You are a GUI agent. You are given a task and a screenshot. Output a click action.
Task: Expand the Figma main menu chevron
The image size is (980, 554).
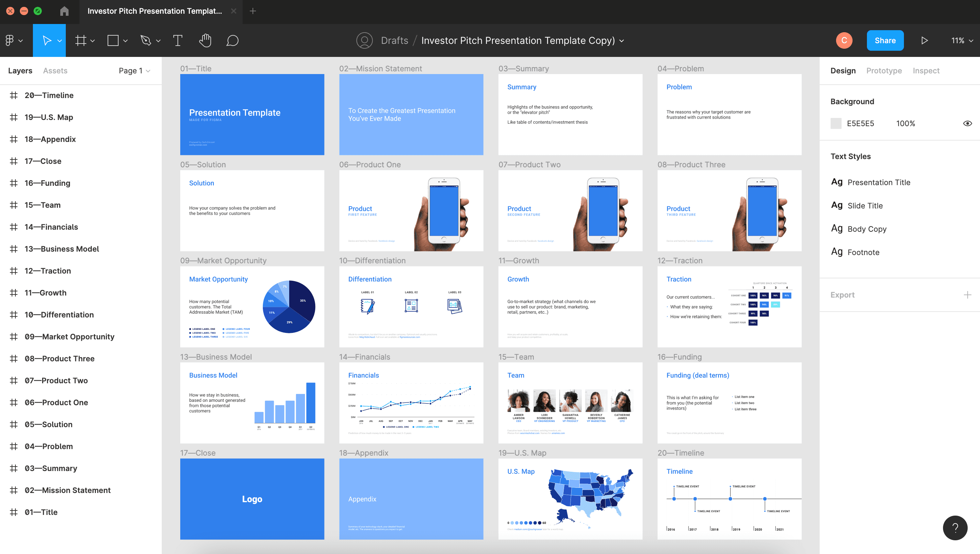(x=21, y=41)
